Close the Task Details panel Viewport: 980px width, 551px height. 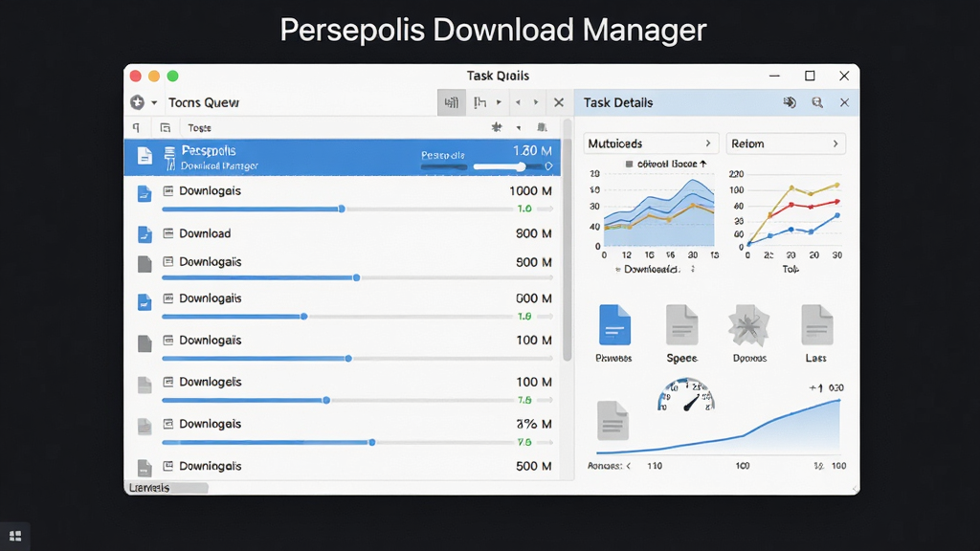point(844,102)
